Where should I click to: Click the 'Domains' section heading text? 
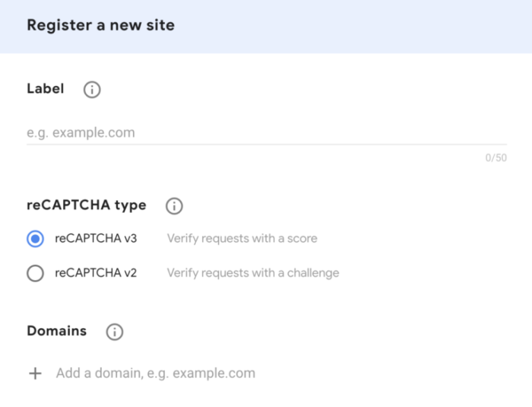(x=56, y=332)
